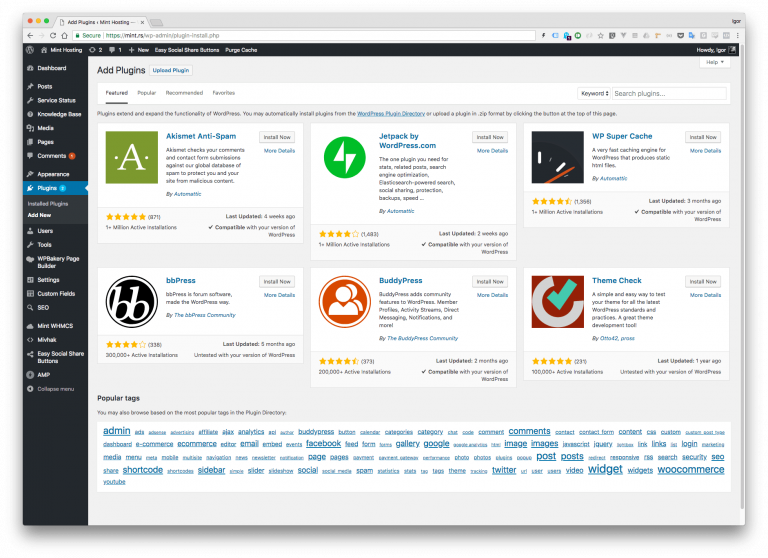The width and height of the screenshot is (768, 558).
Task: Select the Posts pin icon
Action: [30, 86]
